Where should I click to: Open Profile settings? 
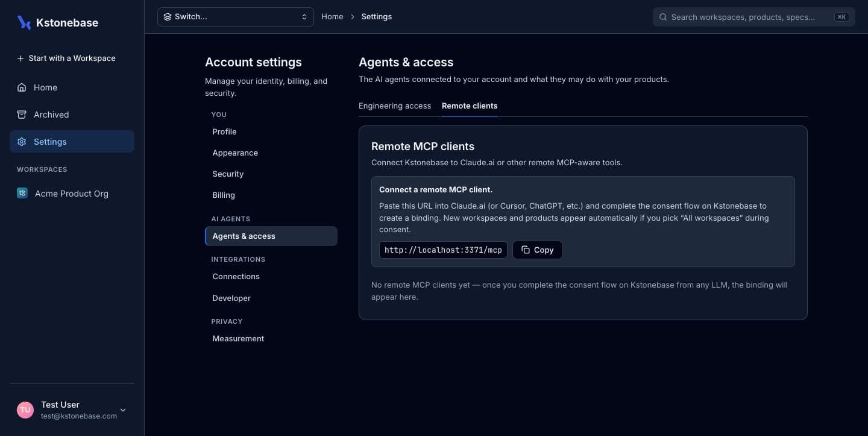point(271,131)
